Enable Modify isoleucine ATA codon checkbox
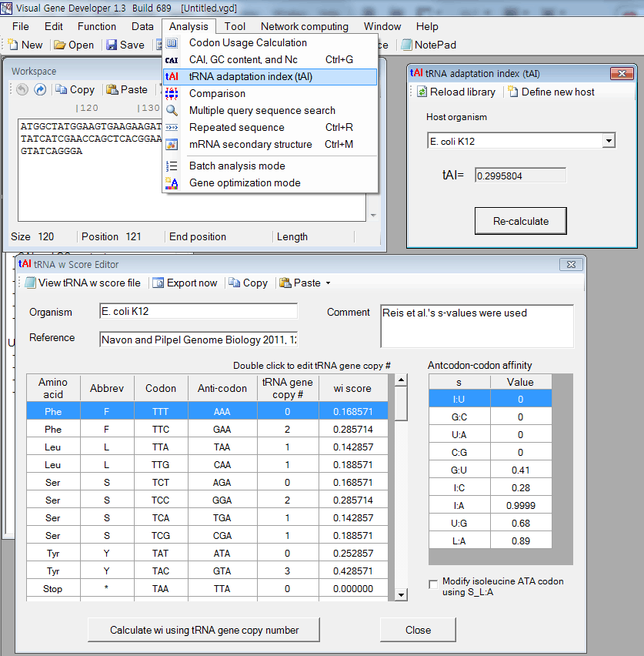This screenshot has width=644, height=656. 433,584
